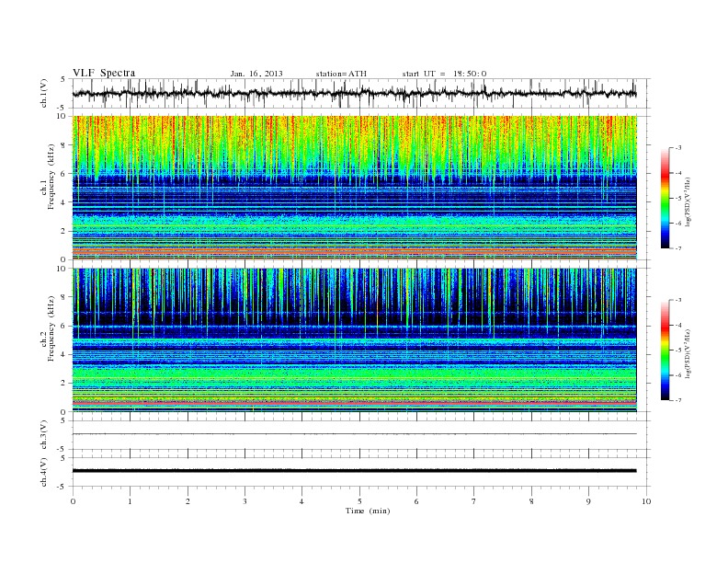Click time axis tick label '10'
The image size is (728, 563).
tap(646, 501)
